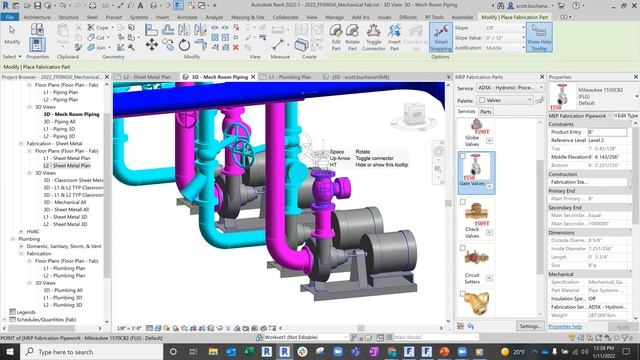
Task: Click the taskbar search box
Action: pos(91,351)
